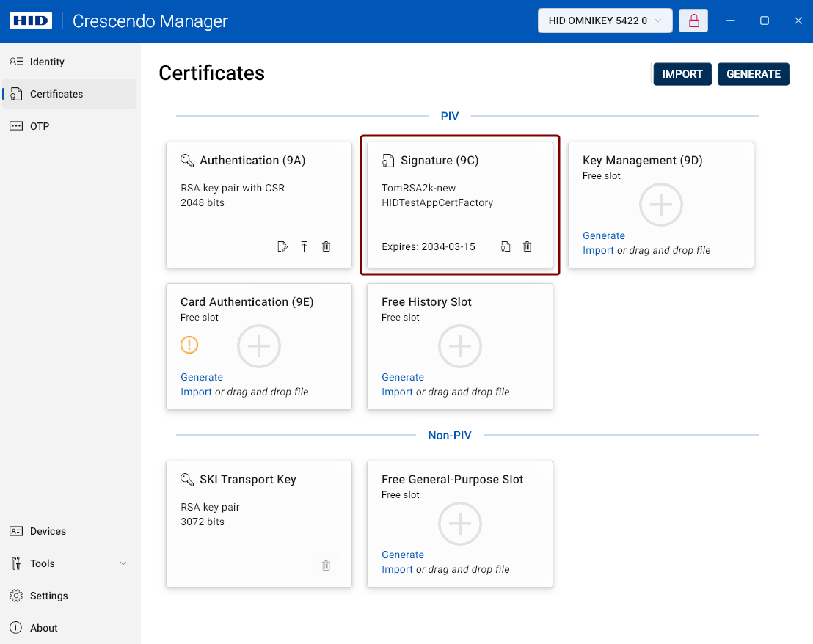The image size is (813, 644).
Task: Open the HID OMNIKEY 5422 0 reader dropdown
Action: tap(605, 21)
